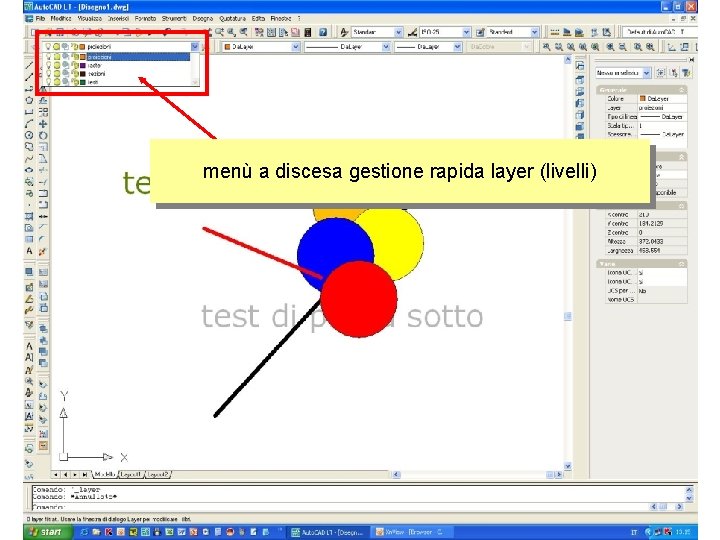
Task: Click layer list scrollbar down arrow
Action: point(195,82)
